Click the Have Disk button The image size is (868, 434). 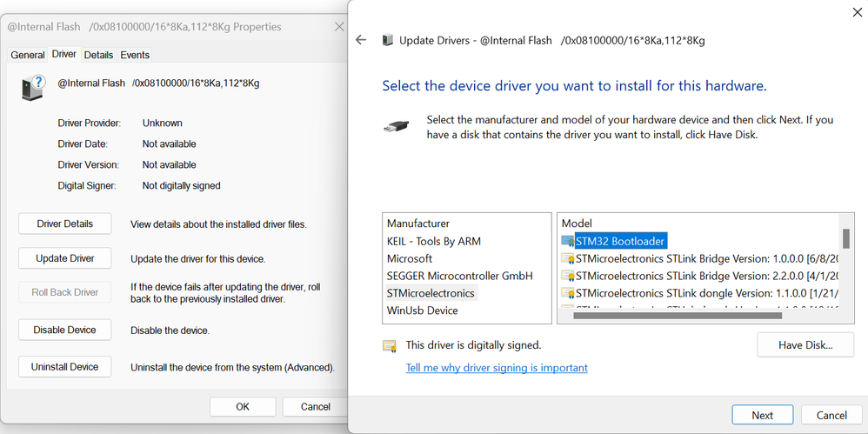[805, 345]
